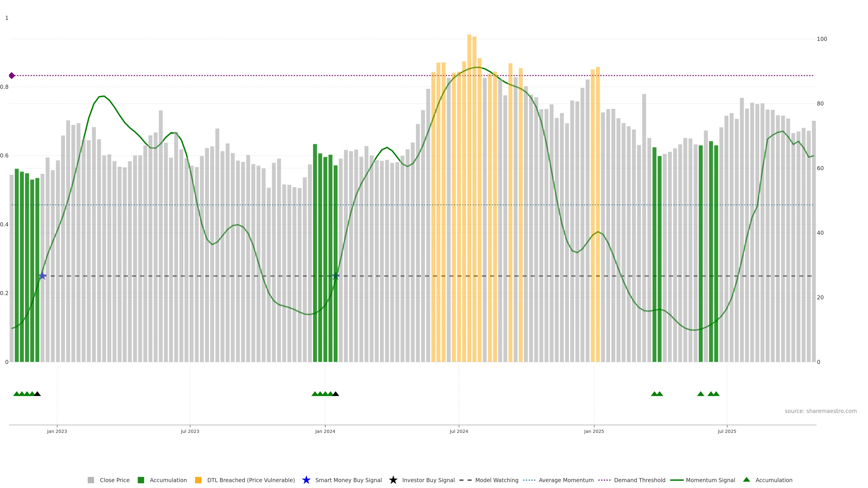Click the orange DTL Breached legend swatch
868x488 pixels.
[x=198, y=480]
